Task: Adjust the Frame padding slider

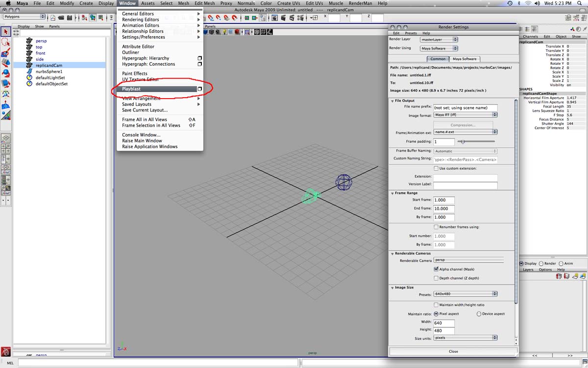Action: pos(463,142)
